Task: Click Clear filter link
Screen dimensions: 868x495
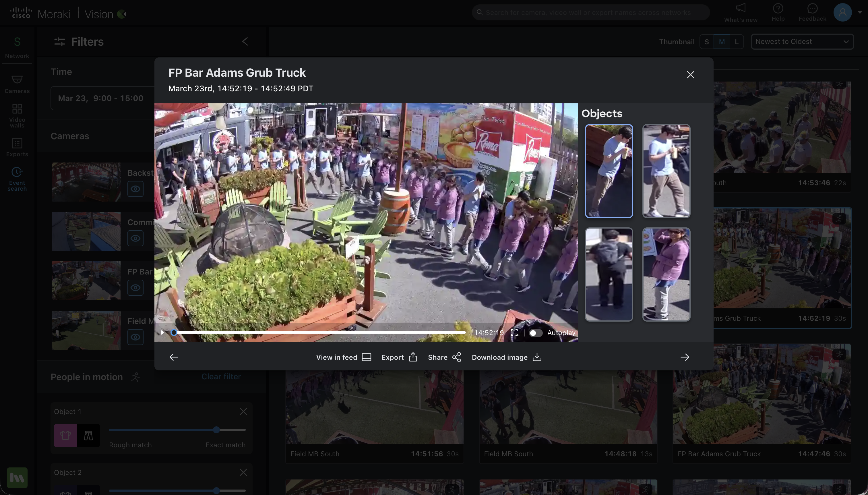Action: point(221,376)
